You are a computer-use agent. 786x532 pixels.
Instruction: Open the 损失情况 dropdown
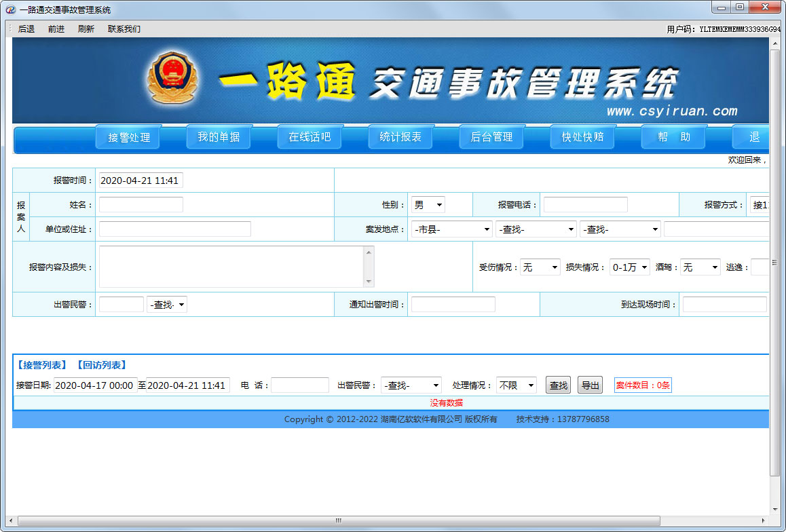(x=630, y=267)
